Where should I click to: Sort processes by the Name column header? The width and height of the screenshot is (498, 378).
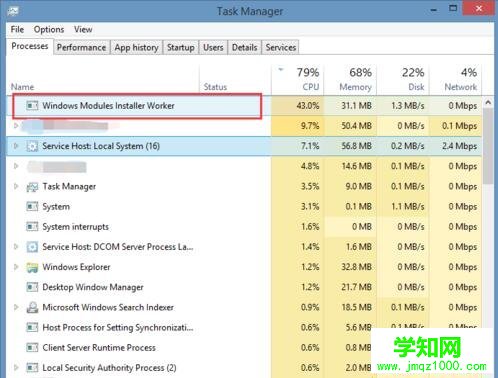[x=103, y=79]
